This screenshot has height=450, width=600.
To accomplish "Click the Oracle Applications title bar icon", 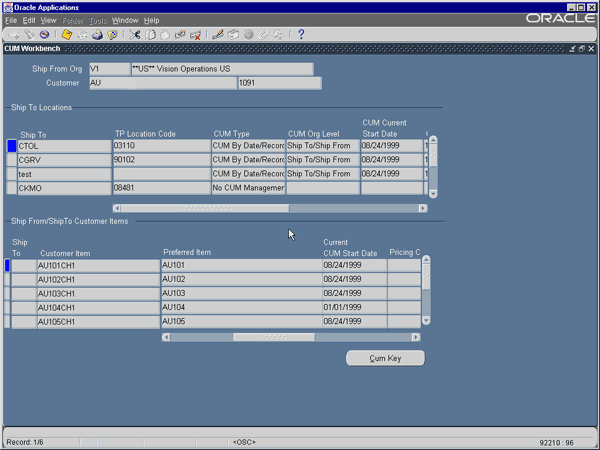I will pos(8,7).
